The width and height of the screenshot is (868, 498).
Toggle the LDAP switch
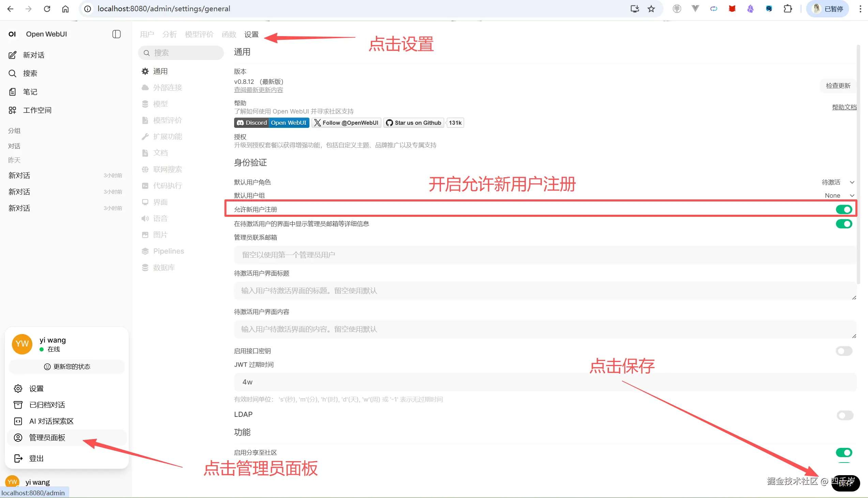[844, 415]
